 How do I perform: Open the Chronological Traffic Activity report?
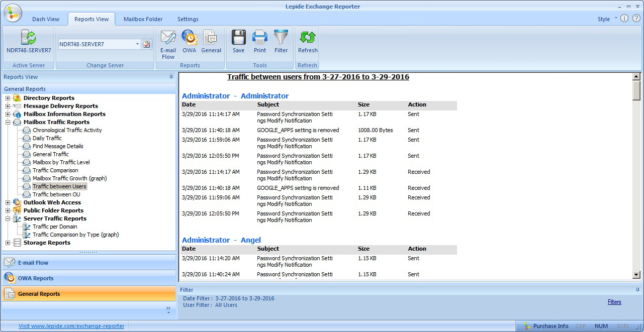pos(67,130)
